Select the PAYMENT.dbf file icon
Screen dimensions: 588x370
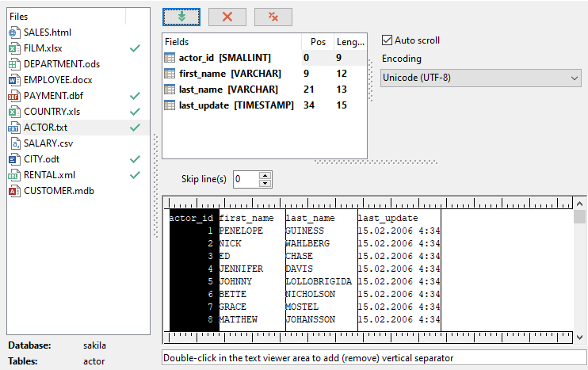13,96
